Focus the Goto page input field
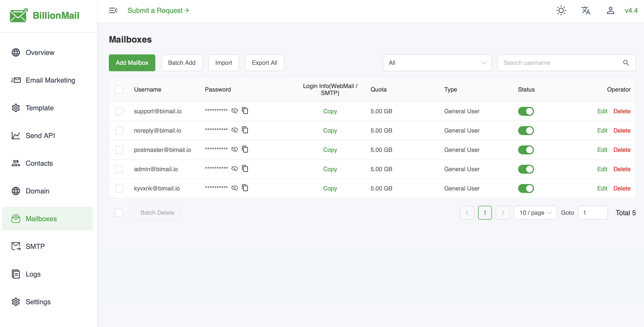Screen dimensions: 644x327 [x=593, y=213]
